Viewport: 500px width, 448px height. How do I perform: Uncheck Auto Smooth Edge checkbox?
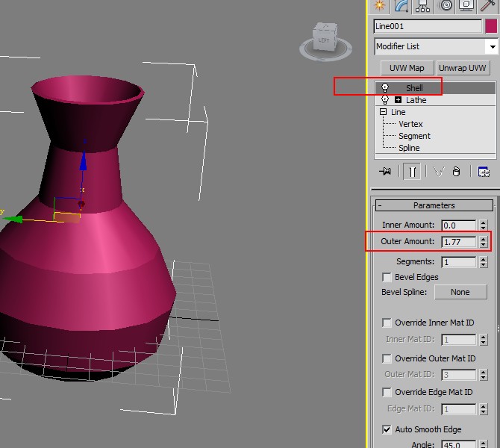(x=387, y=429)
